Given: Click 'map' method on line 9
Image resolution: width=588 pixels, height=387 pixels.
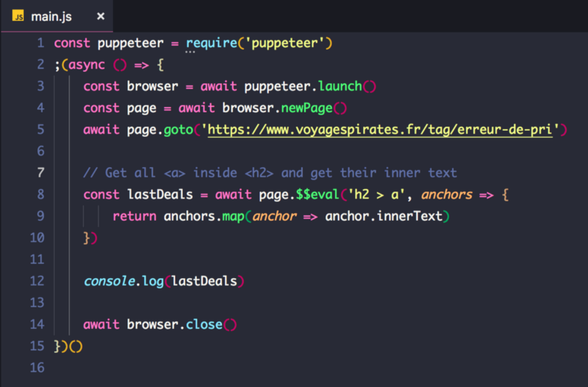Looking at the screenshot, I should (x=233, y=216).
